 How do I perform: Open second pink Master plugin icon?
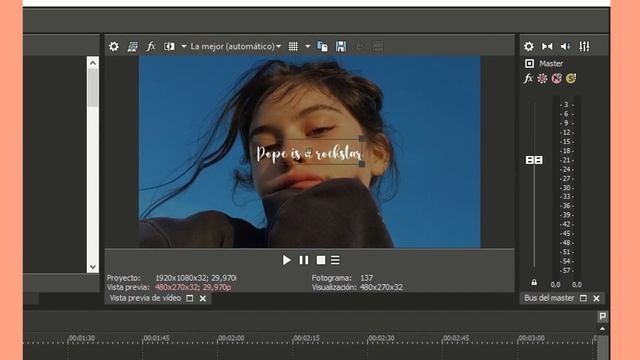click(x=556, y=78)
